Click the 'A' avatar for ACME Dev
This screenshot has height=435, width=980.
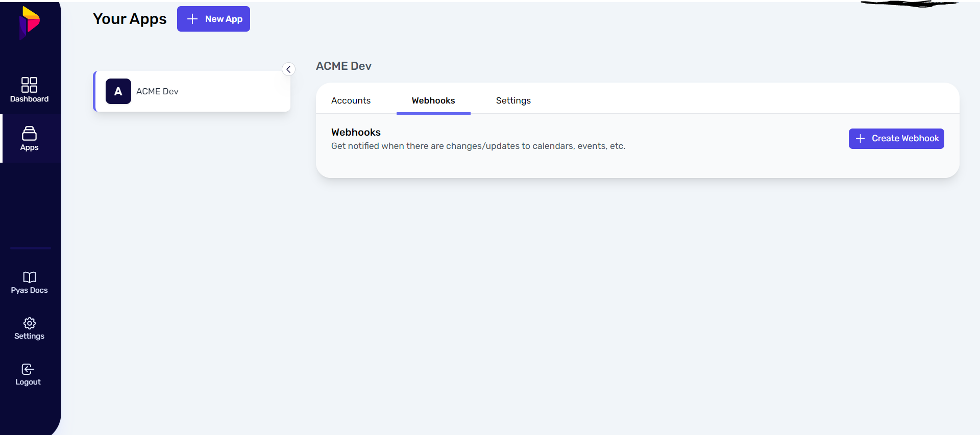[x=118, y=91]
